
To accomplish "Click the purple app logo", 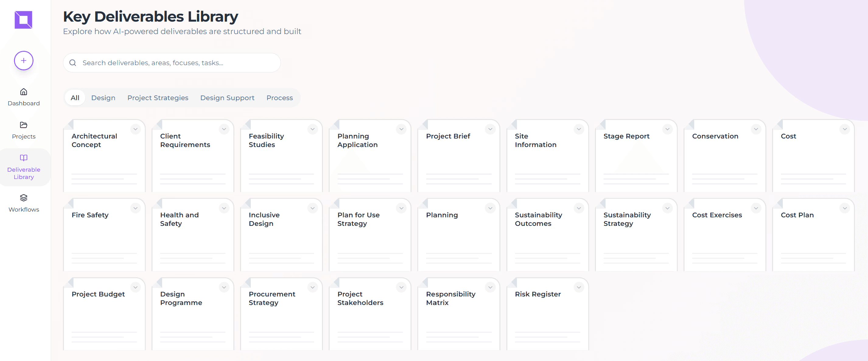I will point(23,20).
